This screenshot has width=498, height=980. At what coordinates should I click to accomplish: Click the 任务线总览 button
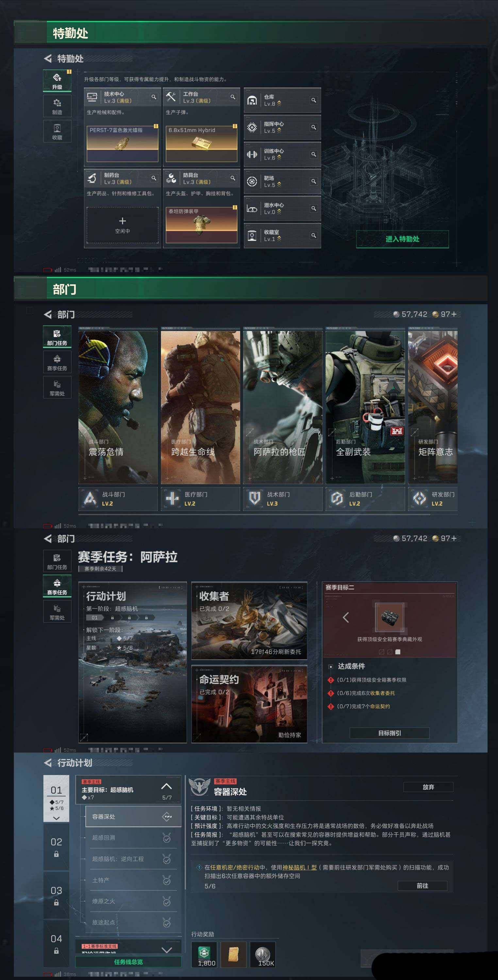point(128,962)
